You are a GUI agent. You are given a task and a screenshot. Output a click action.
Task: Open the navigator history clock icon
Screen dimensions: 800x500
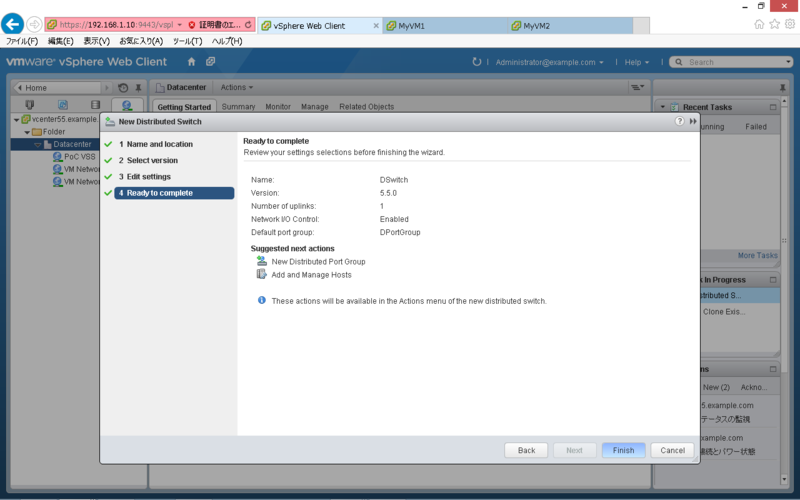(x=123, y=88)
